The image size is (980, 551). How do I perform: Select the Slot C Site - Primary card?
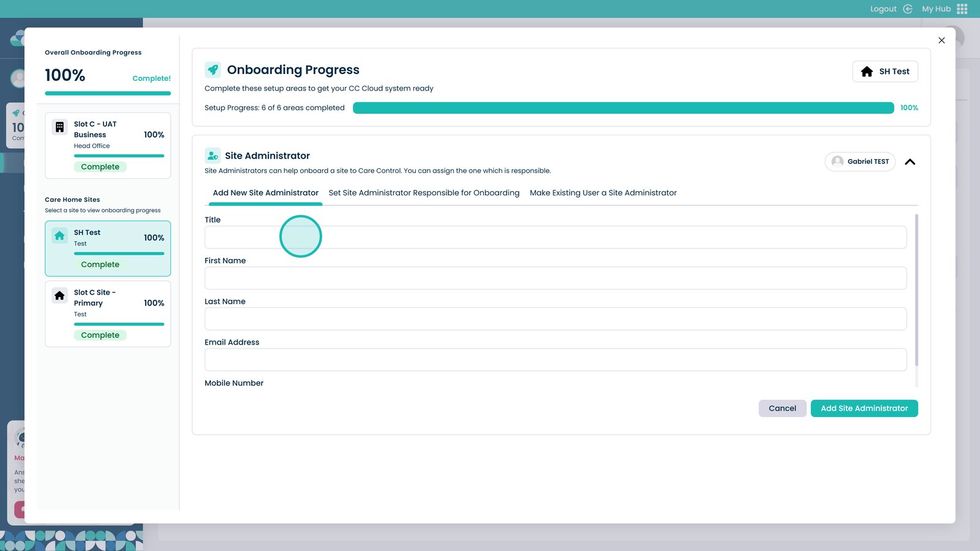pos(108,314)
